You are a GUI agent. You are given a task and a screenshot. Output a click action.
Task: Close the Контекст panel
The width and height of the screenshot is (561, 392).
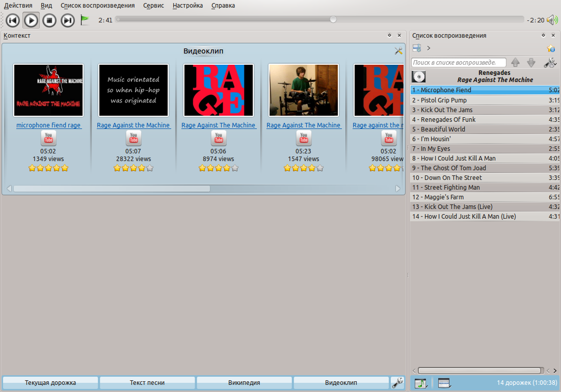(399, 35)
